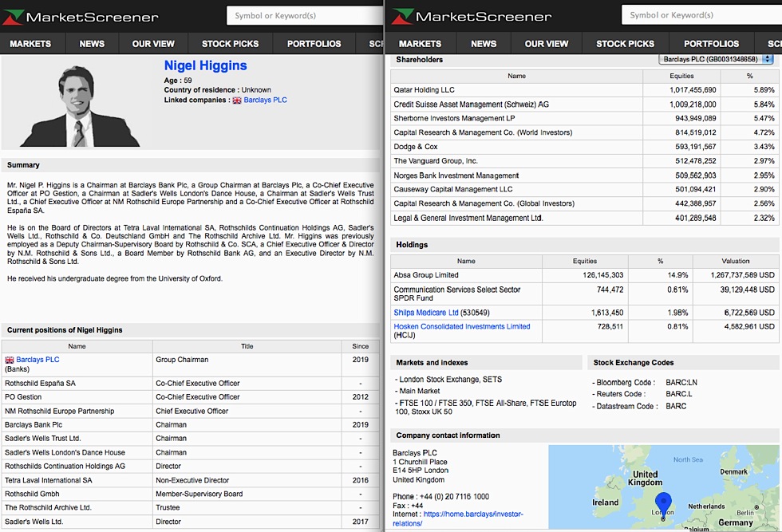Click NM Rothschild Europe Partnership row
The height and width of the screenshot is (532, 782).
point(191,412)
